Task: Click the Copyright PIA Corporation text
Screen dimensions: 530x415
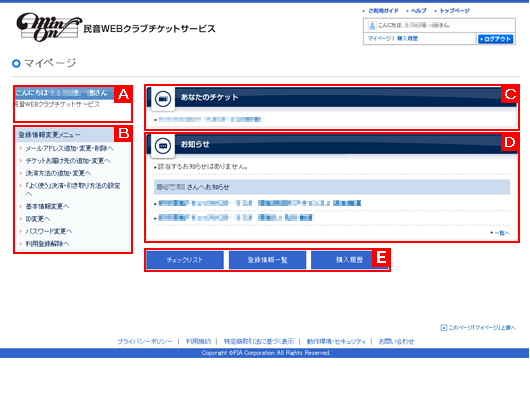Action: click(x=265, y=353)
